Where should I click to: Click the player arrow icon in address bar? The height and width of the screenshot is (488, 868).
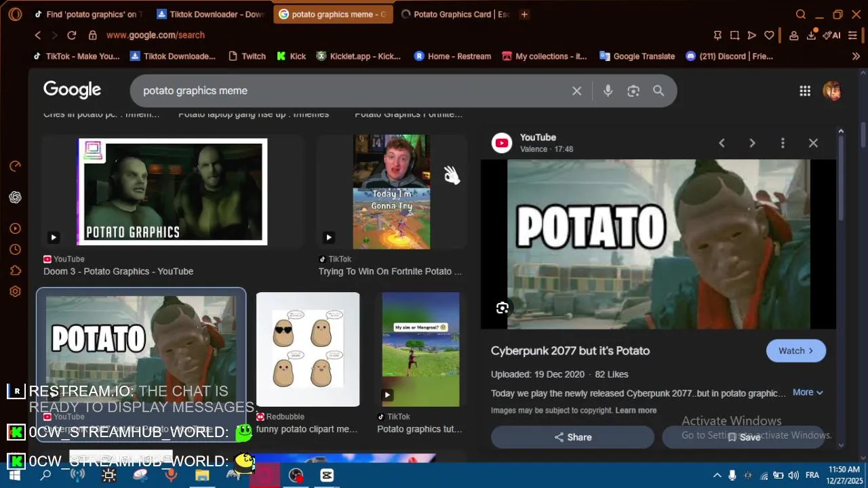click(751, 35)
